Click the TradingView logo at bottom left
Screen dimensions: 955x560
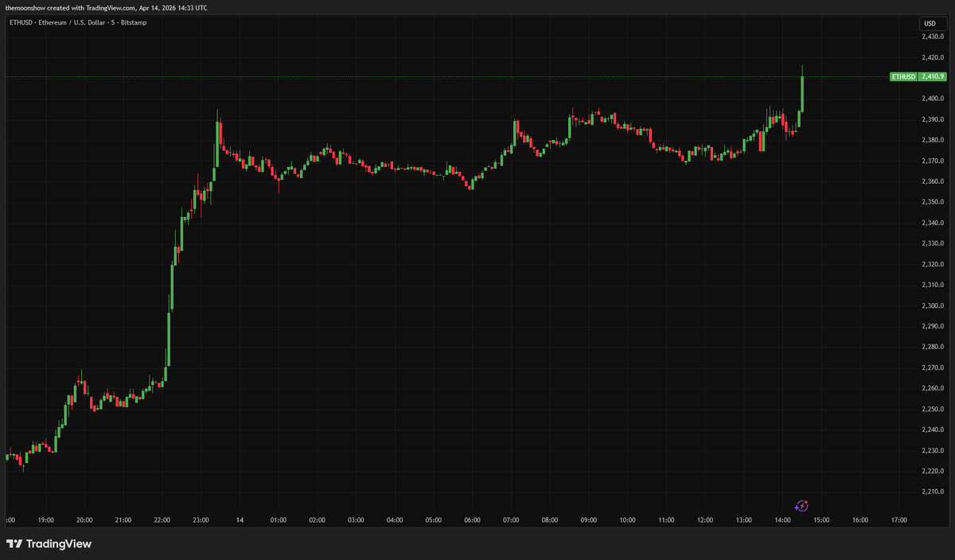[x=49, y=544]
